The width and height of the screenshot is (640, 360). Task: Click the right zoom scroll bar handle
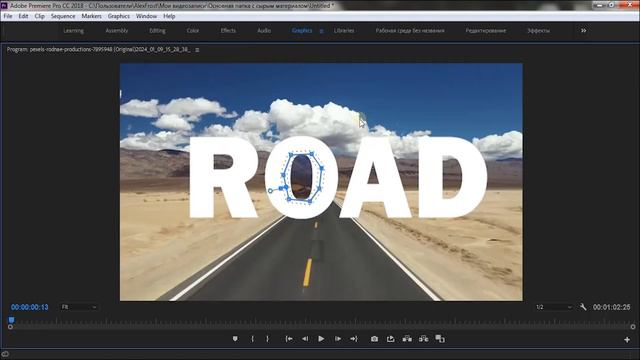pos(633,327)
